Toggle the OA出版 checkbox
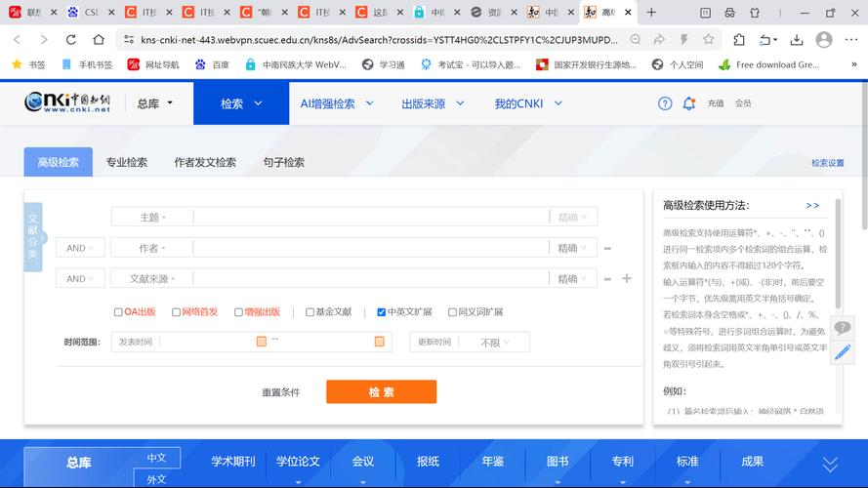This screenshot has height=488, width=868. (118, 312)
